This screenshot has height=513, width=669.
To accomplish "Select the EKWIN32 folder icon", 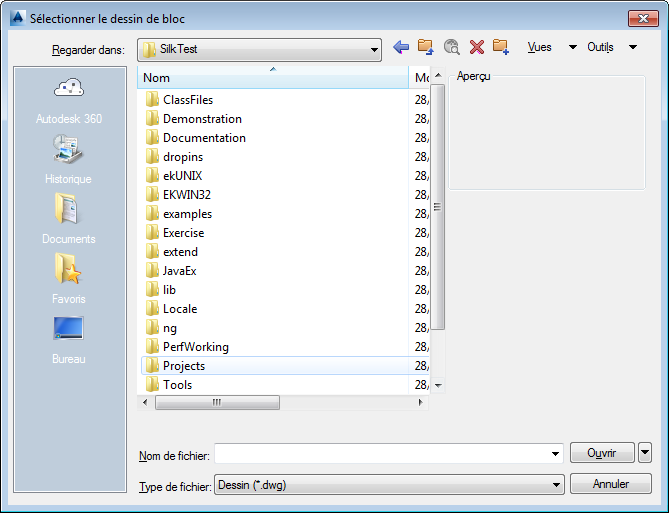I will tap(152, 195).
